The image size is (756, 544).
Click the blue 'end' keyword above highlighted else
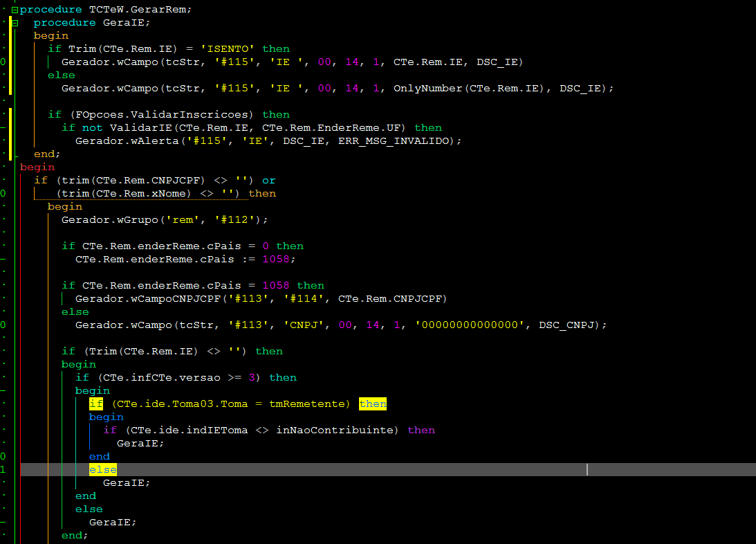100,457
